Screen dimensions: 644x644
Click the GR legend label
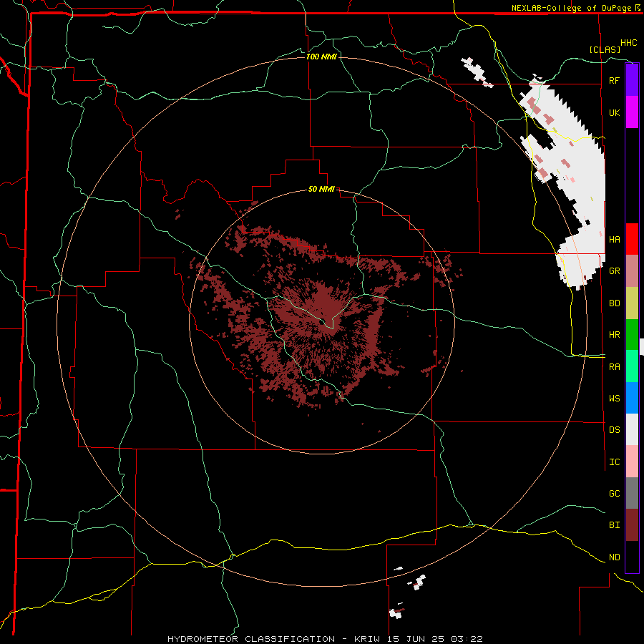614,271
